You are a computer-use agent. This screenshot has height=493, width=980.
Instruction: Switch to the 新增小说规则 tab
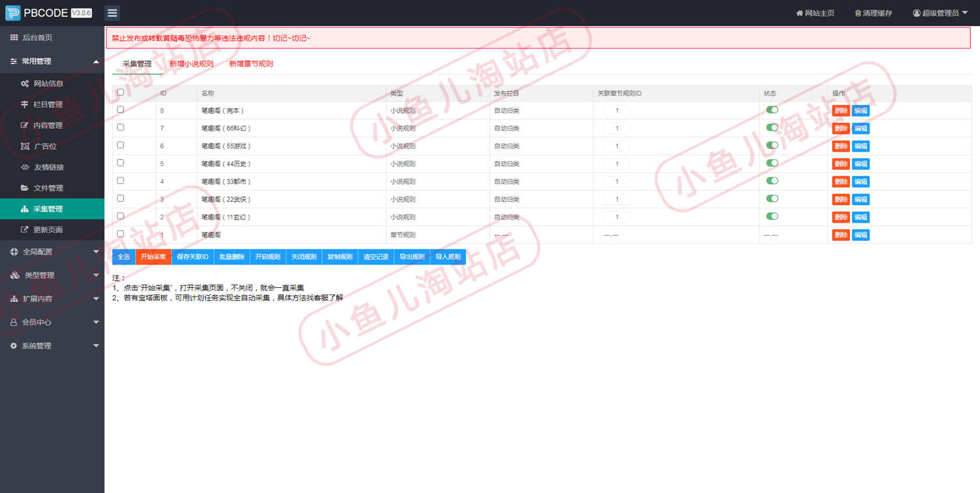[191, 64]
